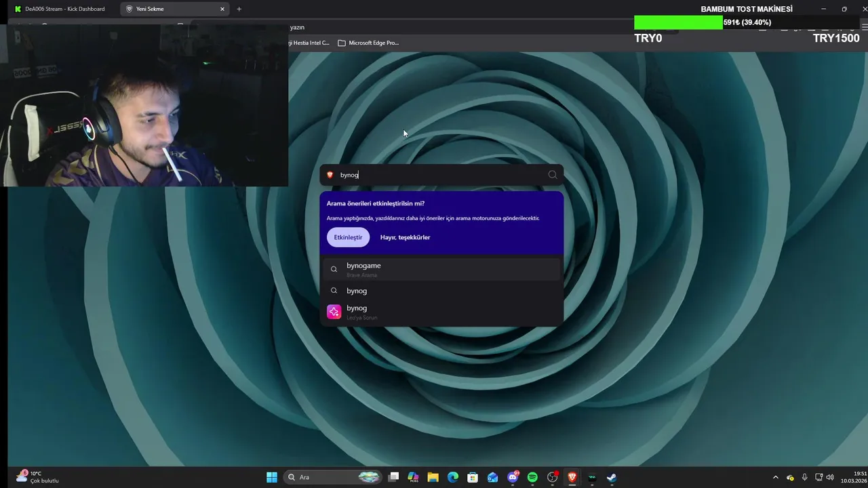Screen dimensions: 868x488
Task: Show hidden system tray icons
Action: (x=776, y=477)
